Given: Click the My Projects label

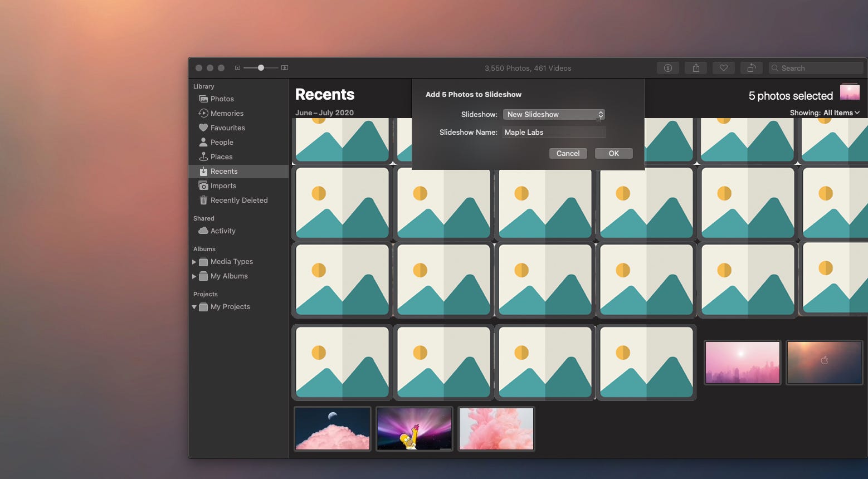Looking at the screenshot, I should tap(230, 306).
